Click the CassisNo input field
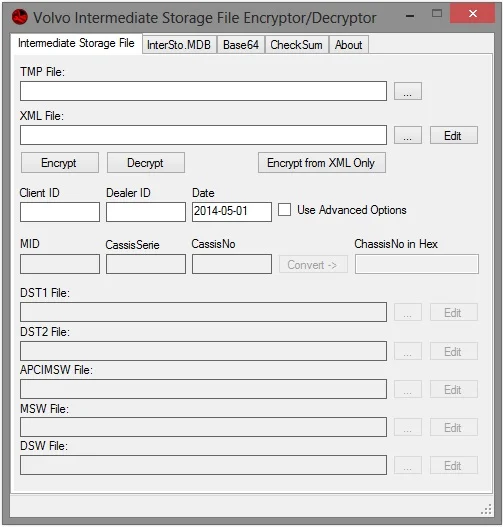This screenshot has width=503, height=527. (x=232, y=264)
